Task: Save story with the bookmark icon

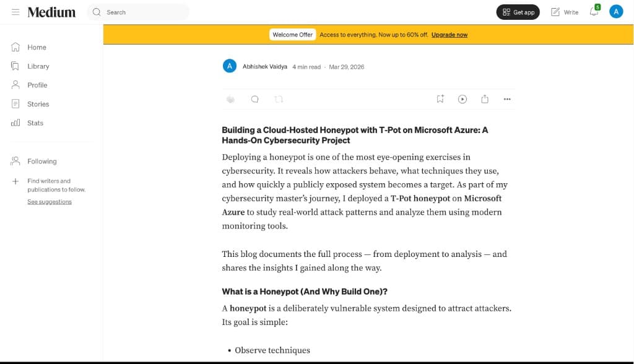Action: tap(440, 98)
